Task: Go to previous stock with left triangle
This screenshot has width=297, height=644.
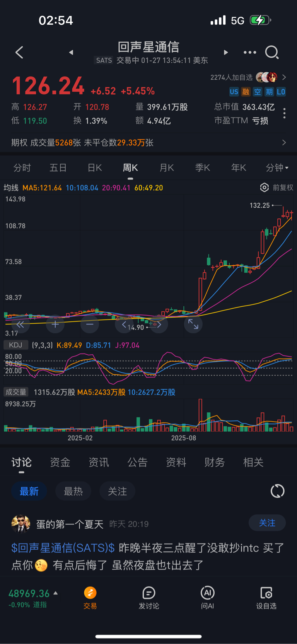Action: tap(71, 52)
